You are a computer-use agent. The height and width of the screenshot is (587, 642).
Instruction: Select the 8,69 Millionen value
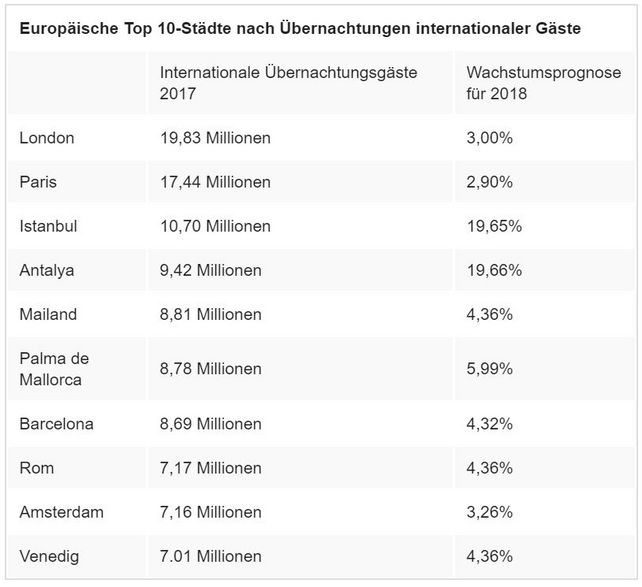pyautogui.click(x=212, y=424)
